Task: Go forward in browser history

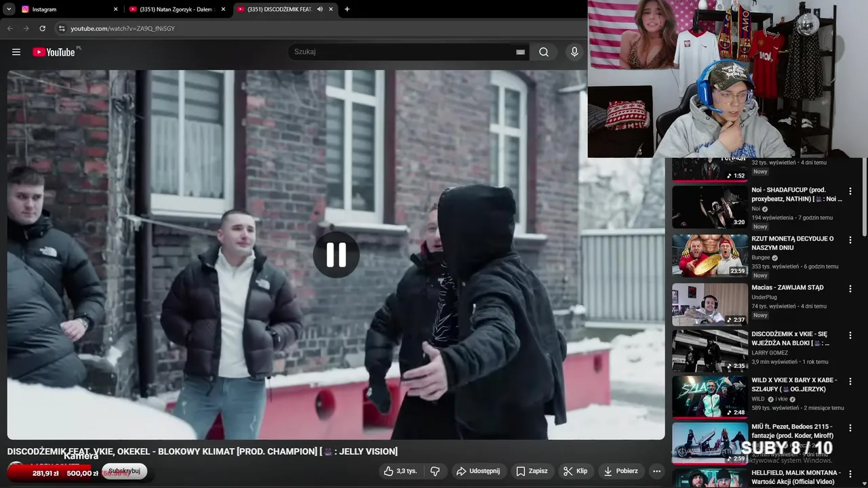Action: tap(26, 28)
